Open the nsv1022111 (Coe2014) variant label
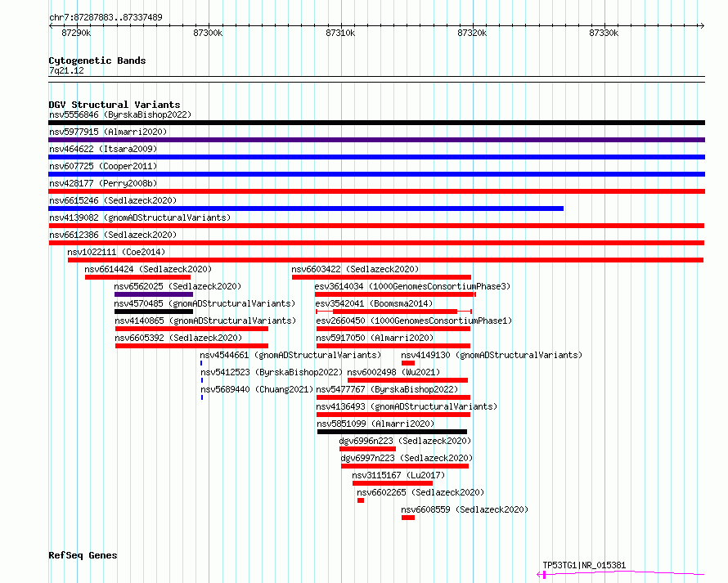This screenshot has width=728, height=583. (116, 252)
